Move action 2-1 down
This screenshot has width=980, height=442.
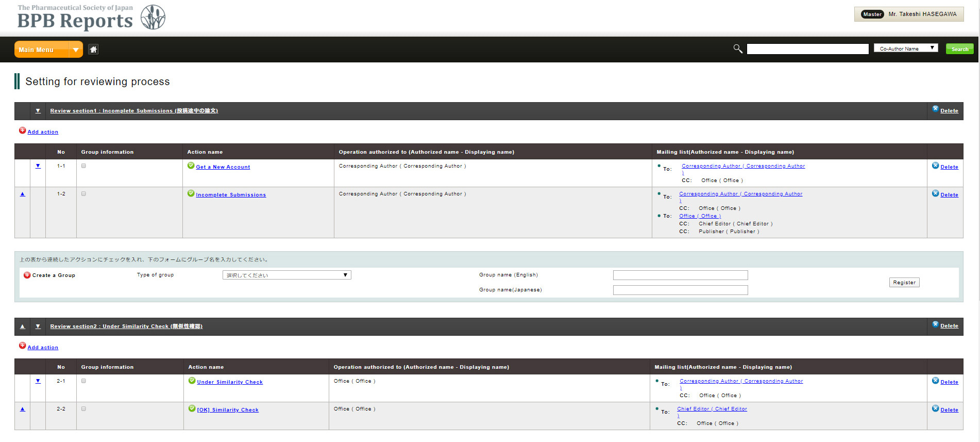(38, 381)
